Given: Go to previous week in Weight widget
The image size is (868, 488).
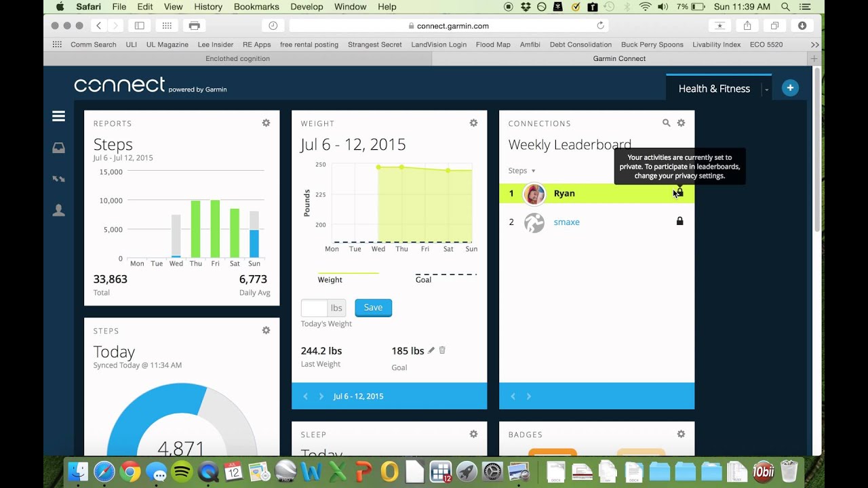Looking at the screenshot, I should pyautogui.click(x=305, y=396).
